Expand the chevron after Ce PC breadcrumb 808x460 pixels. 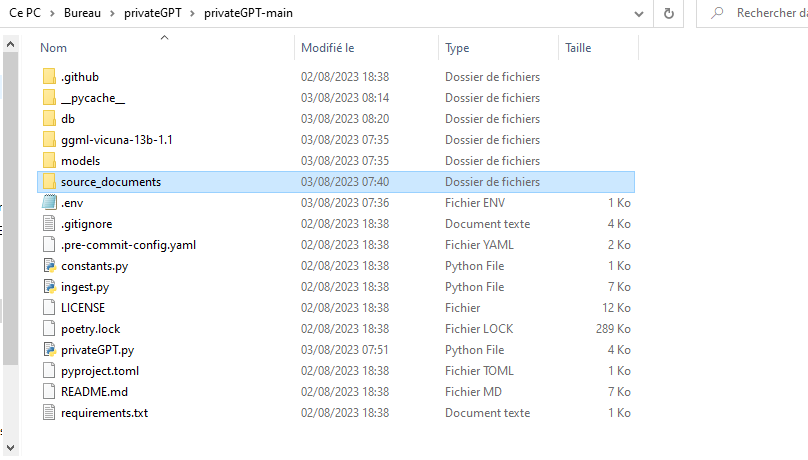point(53,13)
